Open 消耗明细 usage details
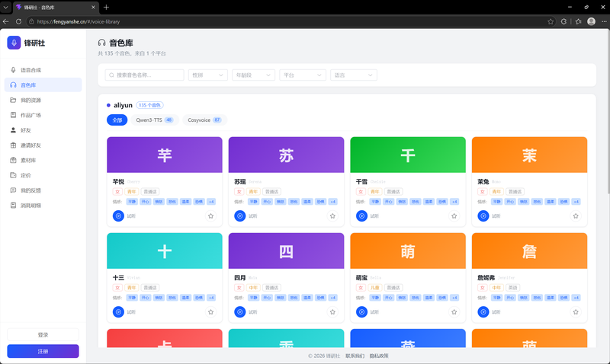Image resolution: width=610 pixels, height=364 pixels. 43,205
